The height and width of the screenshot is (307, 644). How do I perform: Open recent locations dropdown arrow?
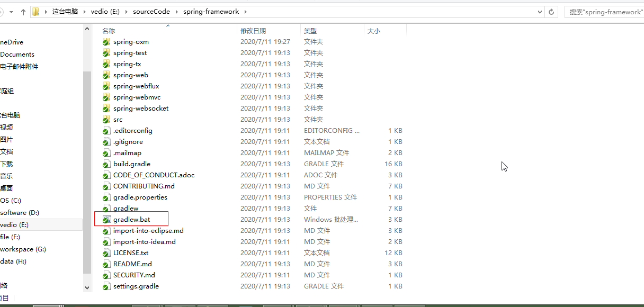tap(12, 12)
